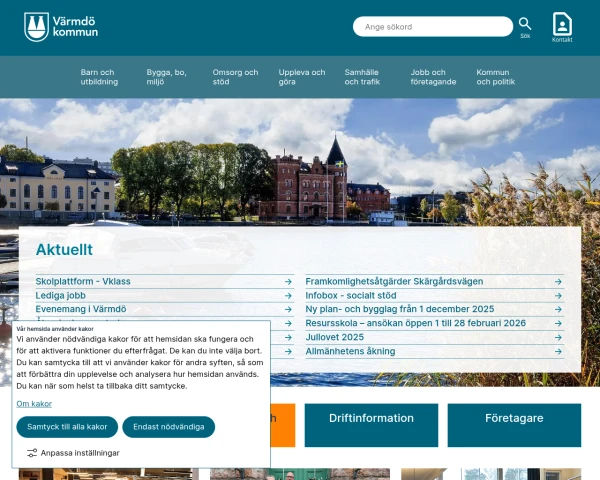Click arrow icon beside Skolplattform - Vklass
The image size is (600, 480).
288,282
